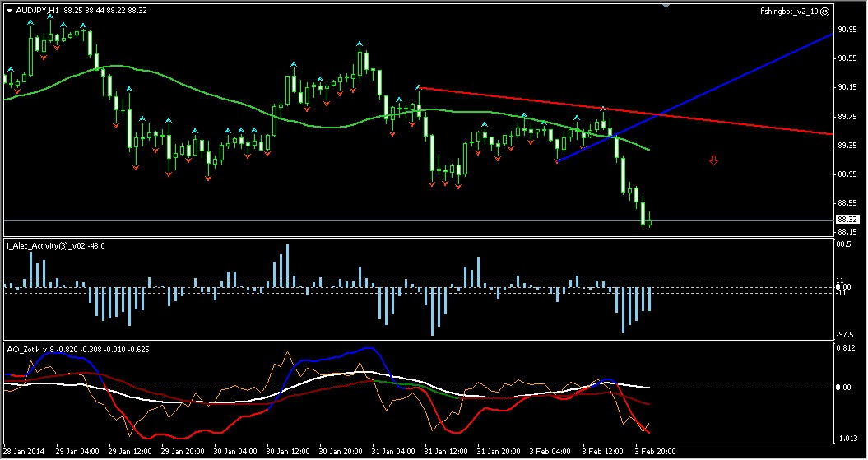Click the 31 Jan 12:00 time axis label
868x460 pixels.
coord(446,451)
